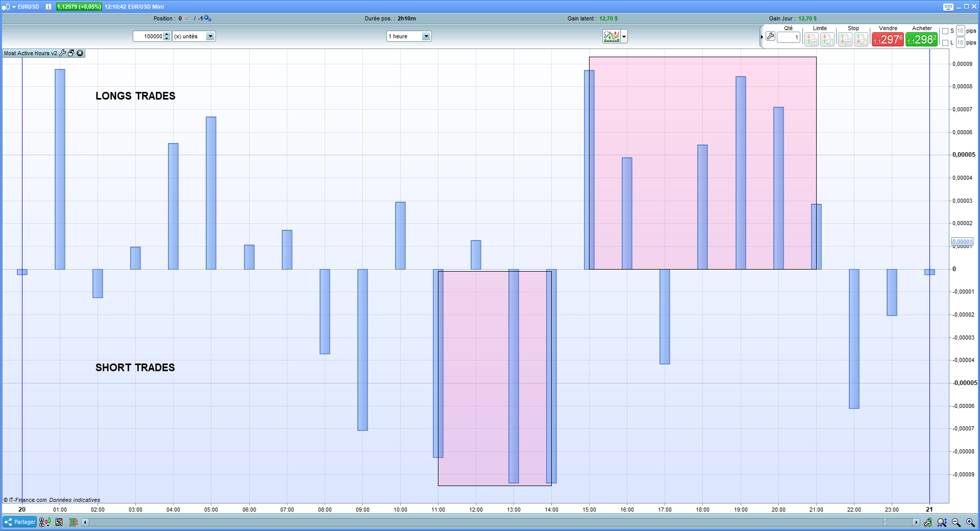Click the first Stop order button

845,39
